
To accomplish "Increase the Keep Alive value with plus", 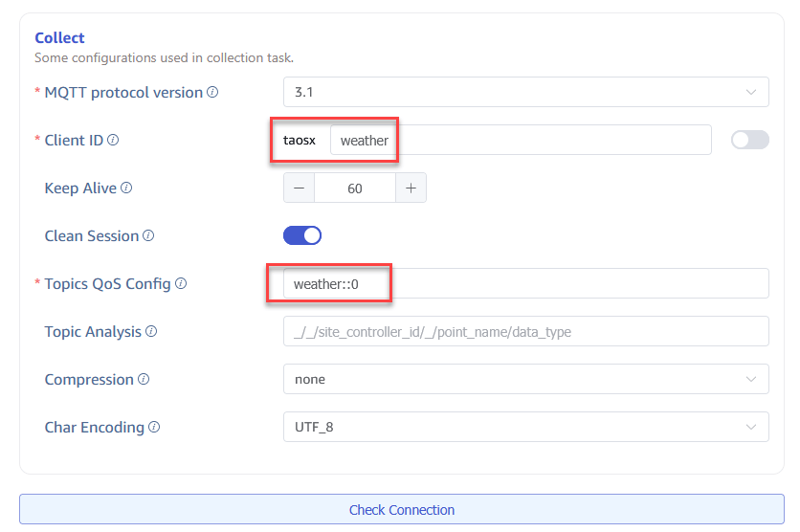I will coord(411,188).
